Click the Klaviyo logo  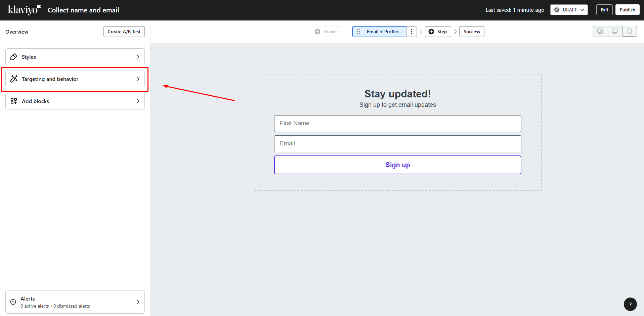(24, 10)
